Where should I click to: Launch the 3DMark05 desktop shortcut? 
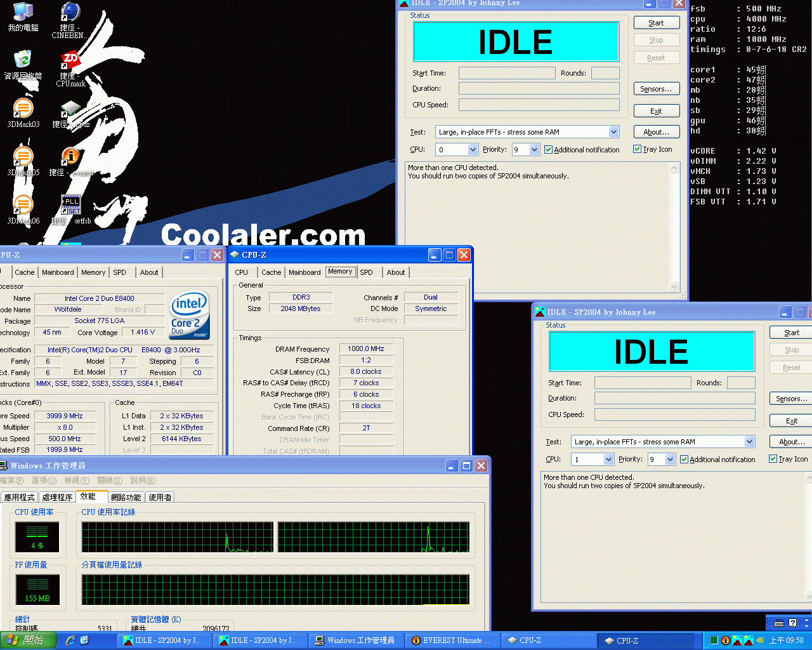click(23, 161)
